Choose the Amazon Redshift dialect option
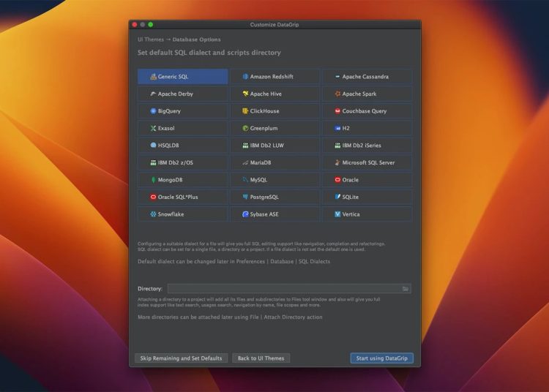 pos(274,77)
